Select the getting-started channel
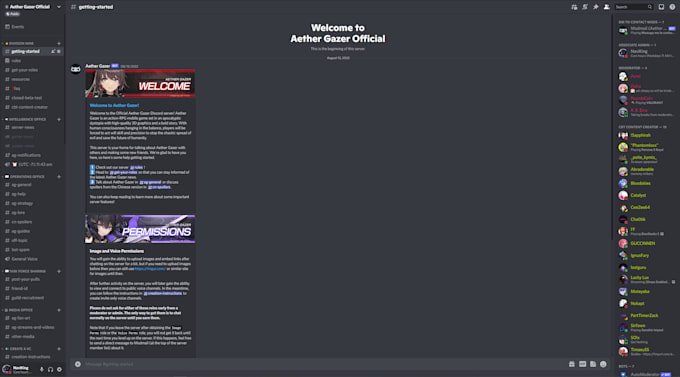 pyautogui.click(x=33, y=52)
